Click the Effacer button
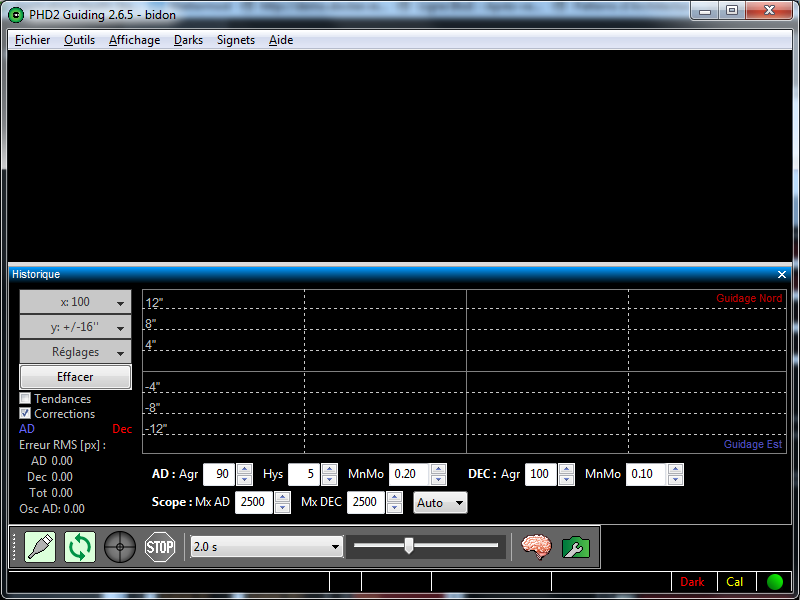Image resolution: width=800 pixels, height=600 pixels. point(75,377)
